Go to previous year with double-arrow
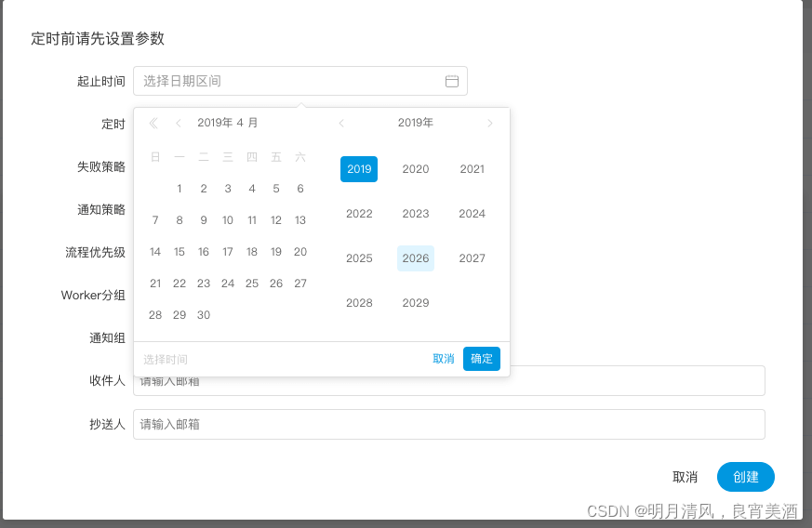Viewport: 812px width, 528px height. (153, 124)
